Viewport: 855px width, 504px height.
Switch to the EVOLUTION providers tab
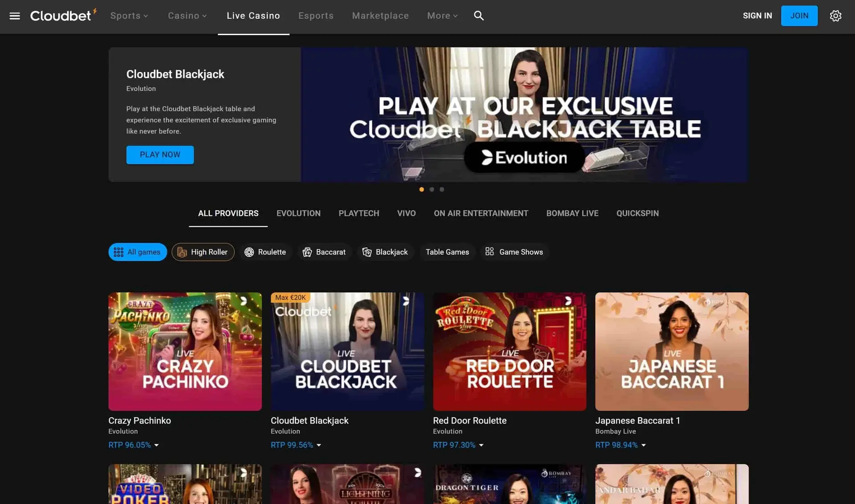coord(298,213)
